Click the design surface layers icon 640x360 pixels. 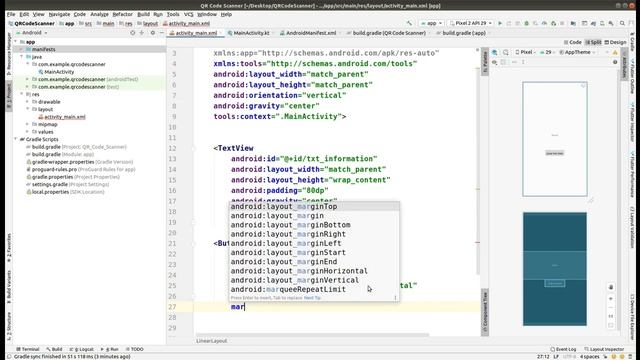(x=495, y=52)
